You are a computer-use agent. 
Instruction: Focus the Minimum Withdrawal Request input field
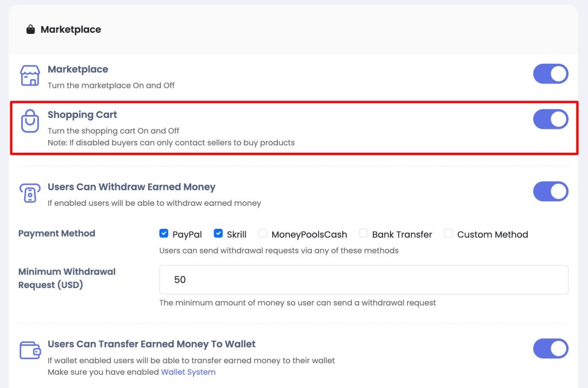363,279
